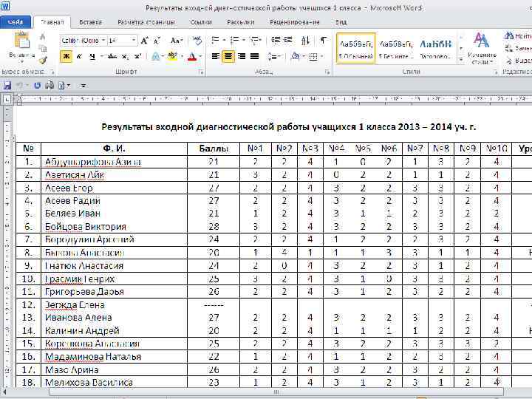
Task: Align text to the left
Action: coord(216,56)
